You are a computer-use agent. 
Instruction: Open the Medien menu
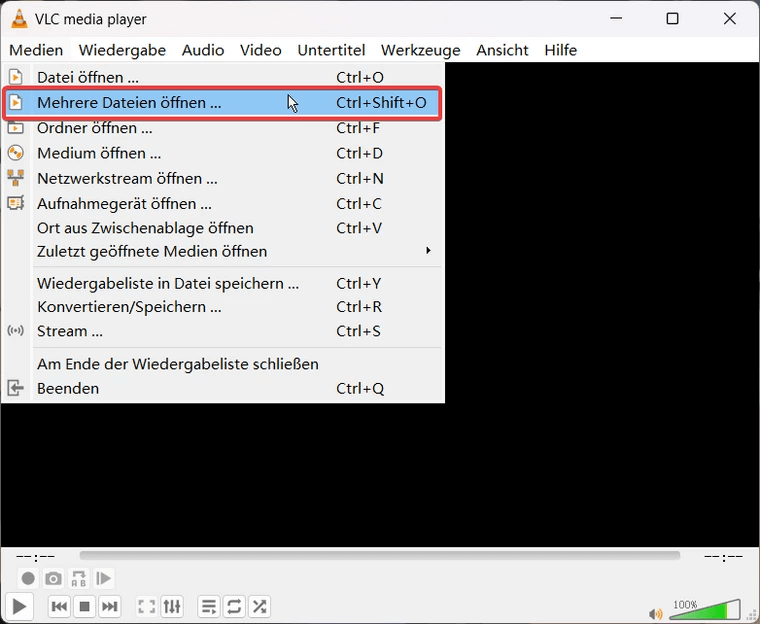[36, 50]
